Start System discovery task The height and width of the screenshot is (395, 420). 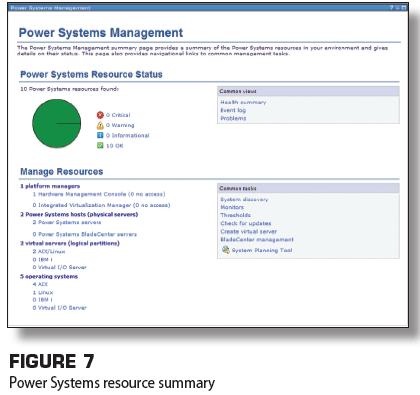pos(244,199)
